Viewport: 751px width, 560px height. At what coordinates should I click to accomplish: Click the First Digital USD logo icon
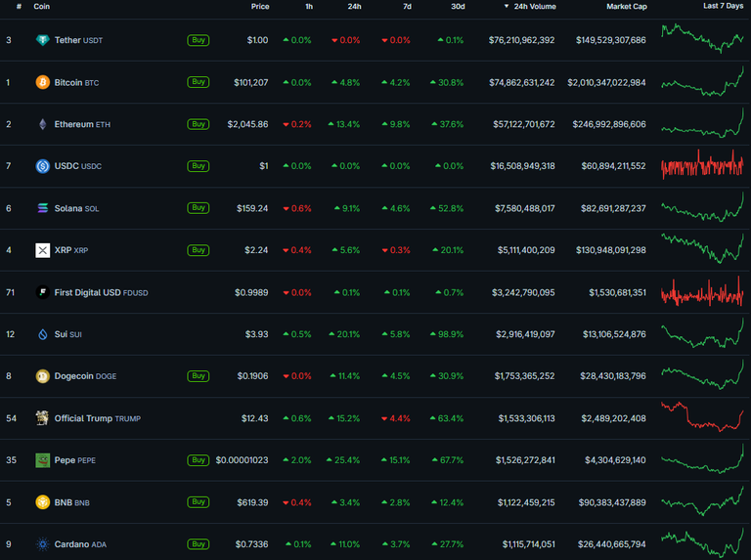43,292
